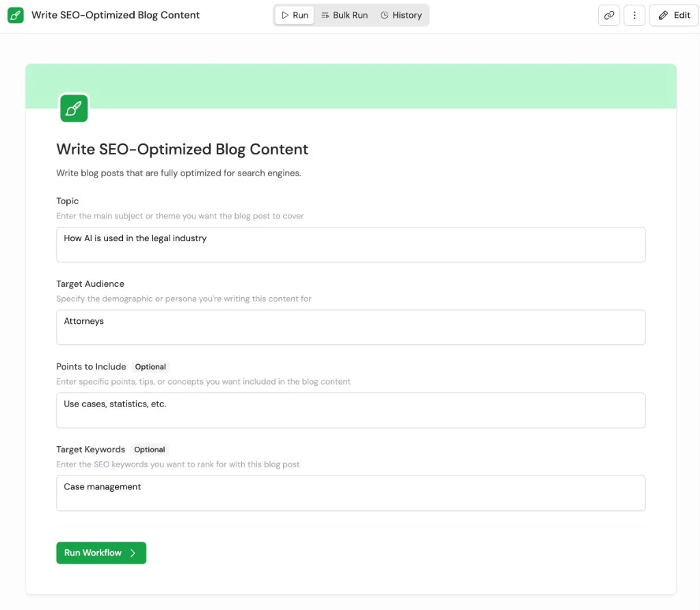Click the Target Keywords input box
Viewport: 700px width, 610px height.
pos(351,493)
